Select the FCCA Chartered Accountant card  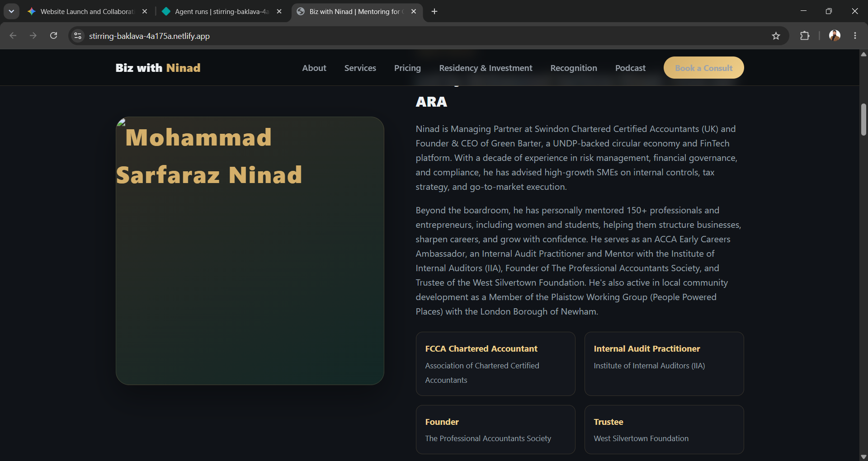495,364
